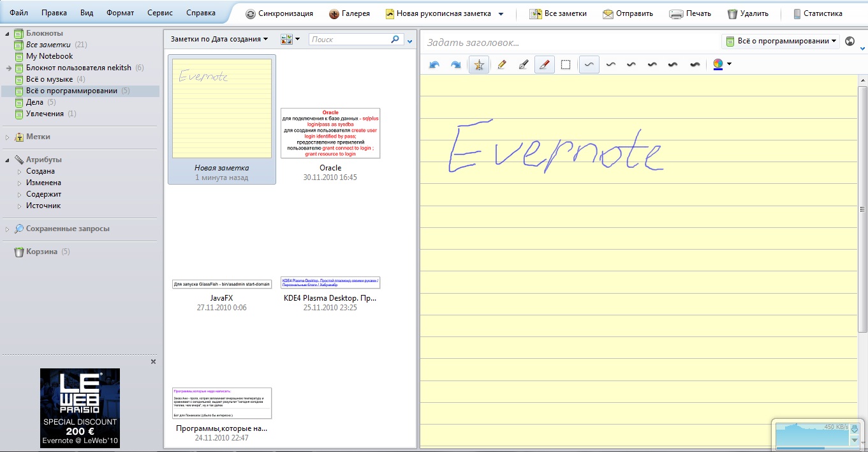
Task: Open the ink color picker
Action: pyautogui.click(x=718, y=64)
